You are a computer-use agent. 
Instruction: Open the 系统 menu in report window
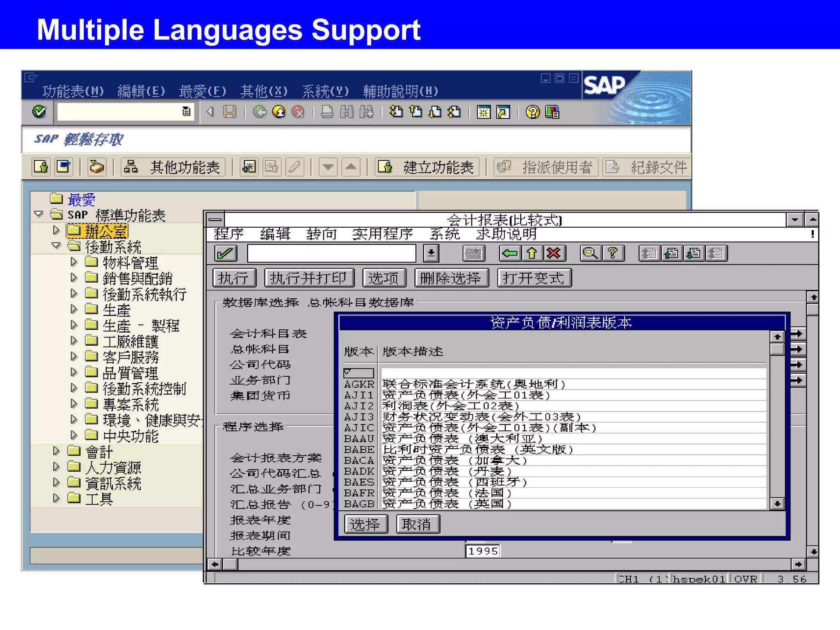coord(444,234)
